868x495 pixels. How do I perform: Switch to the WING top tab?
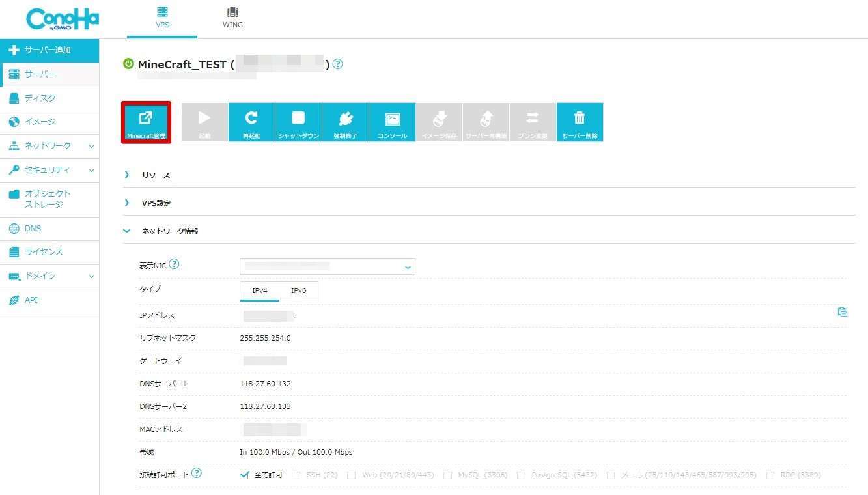(232, 18)
